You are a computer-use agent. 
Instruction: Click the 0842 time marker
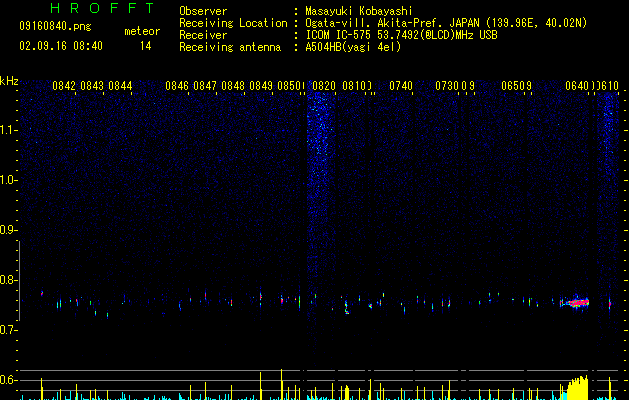(x=64, y=86)
